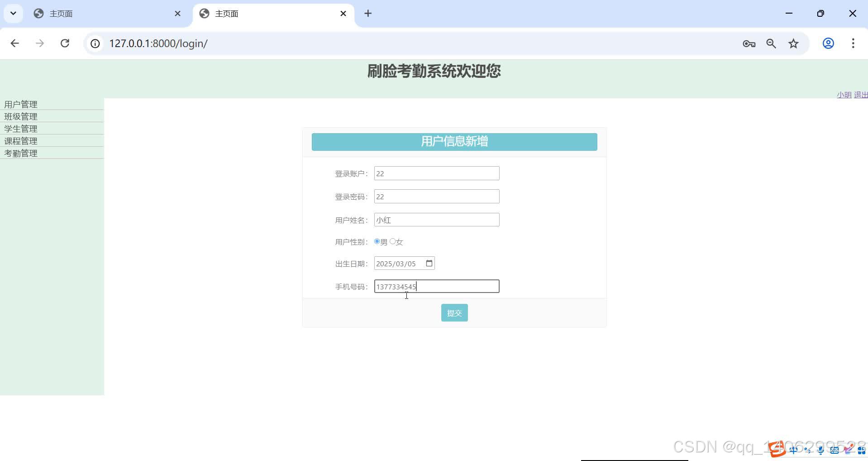This screenshot has height=461, width=868.
Task: Select the 男 gender radio button
Action: (x=377, y=241)
